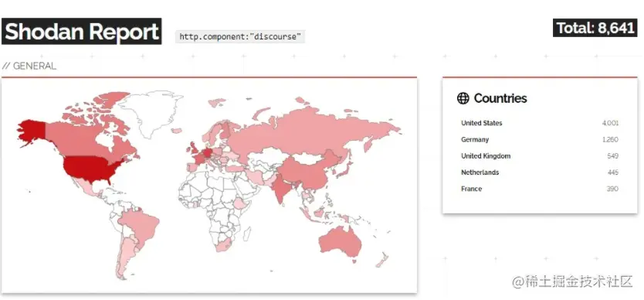Viewport: 644px width, 300px height.
Task: Select Netherlands in the Countries list
Action: tap(480, 172)
